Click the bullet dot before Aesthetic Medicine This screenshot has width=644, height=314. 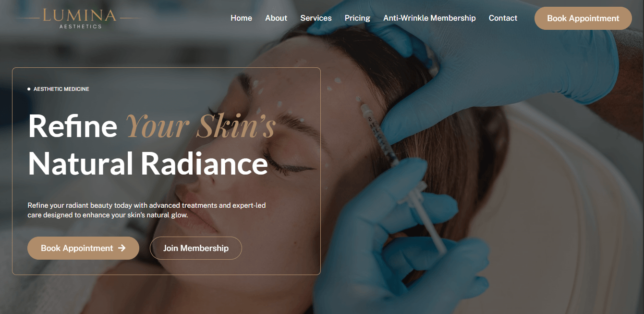(x=29, y=89)
